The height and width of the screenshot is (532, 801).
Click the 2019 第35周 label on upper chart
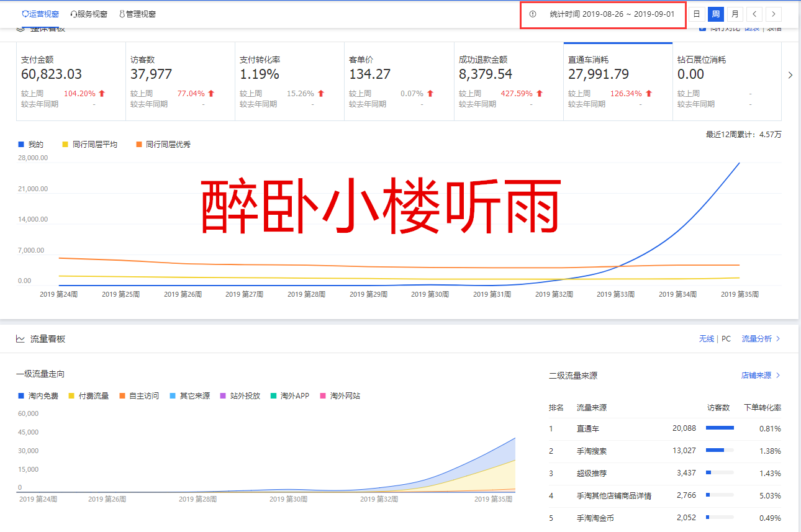pos(740,294)
